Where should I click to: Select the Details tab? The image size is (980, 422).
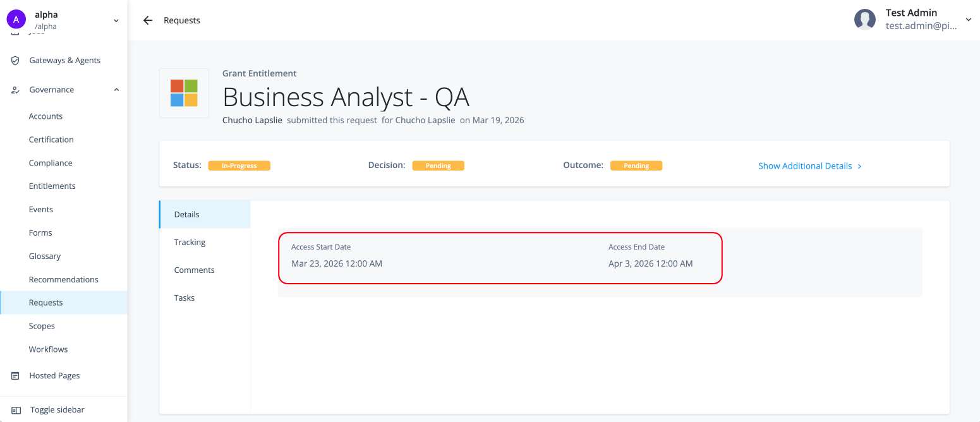click(x=205, y=215)
